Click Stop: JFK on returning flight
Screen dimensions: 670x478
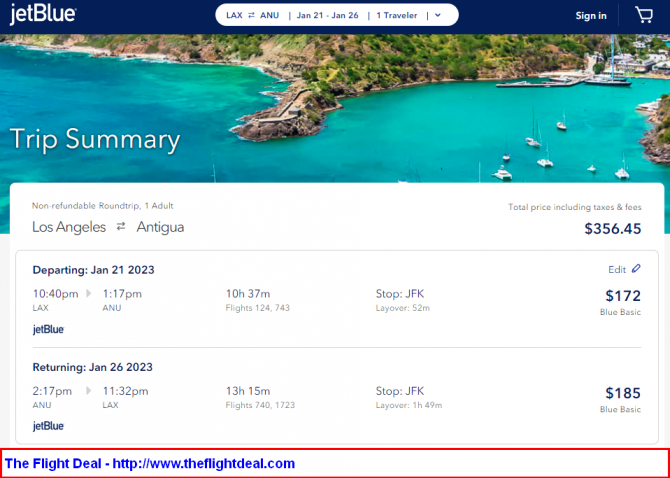(400, 391)
